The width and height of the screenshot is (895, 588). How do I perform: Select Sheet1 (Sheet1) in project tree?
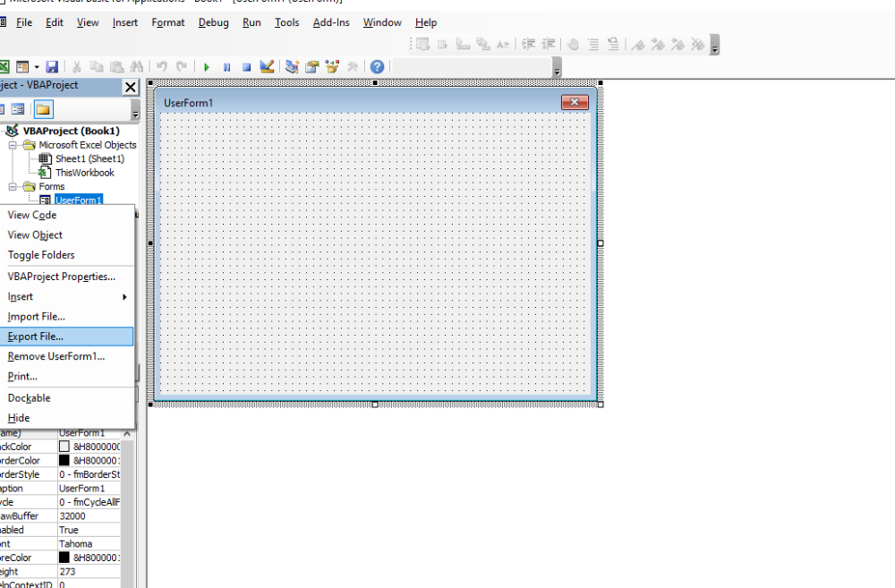coord(89,158)
